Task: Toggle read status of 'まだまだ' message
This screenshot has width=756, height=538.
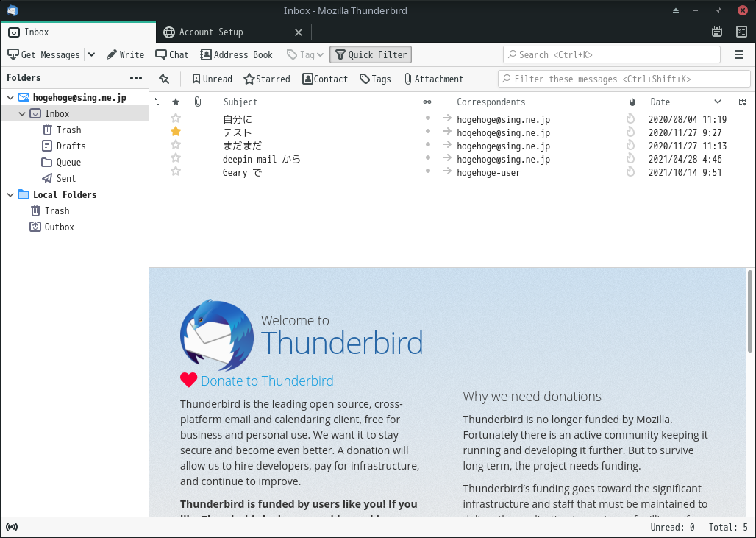Action: point(428,145)
